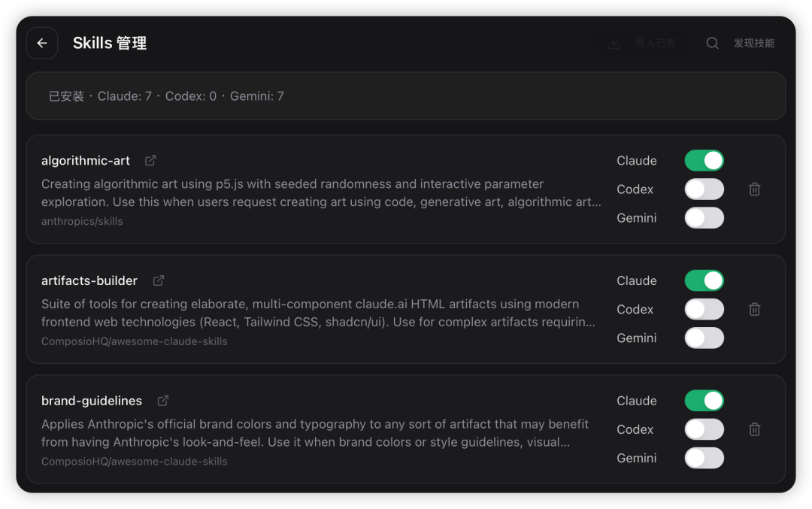This screenshot has width=812, height=509.
Task: Delete the artifacts-builder skill
Action: [x=755, y=309]
